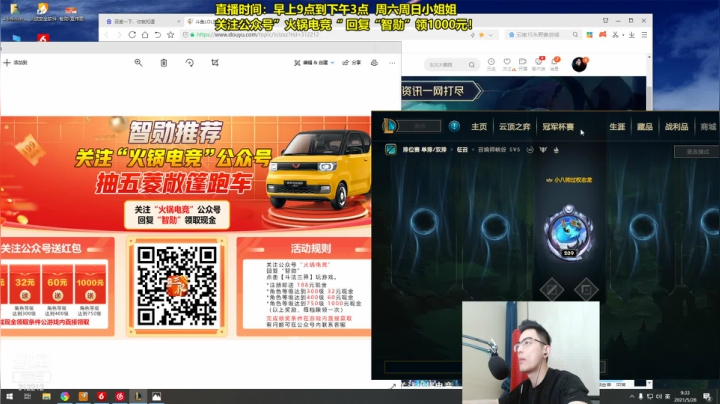The height and width of the screenshot is (404, 720).
Task: Open File Explorer from the taskbar
Action: pos(46,397)
